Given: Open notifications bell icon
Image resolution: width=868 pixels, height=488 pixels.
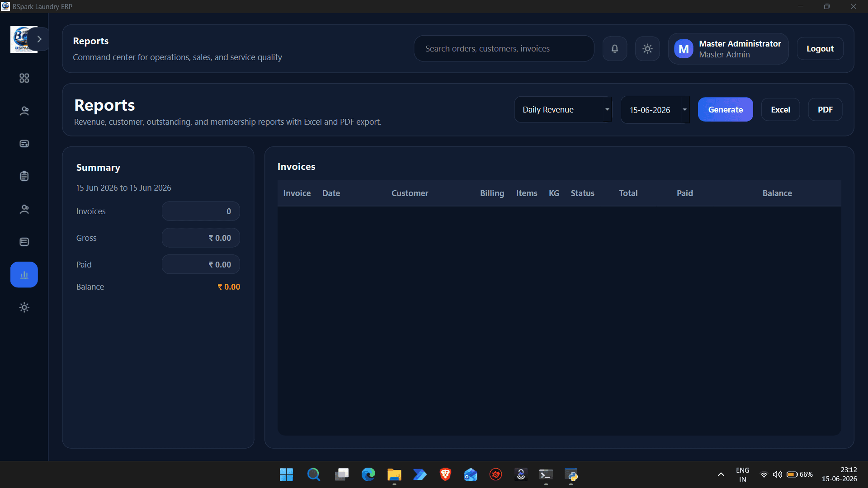Looking at the screenshot, I should (x=615, y=49).
